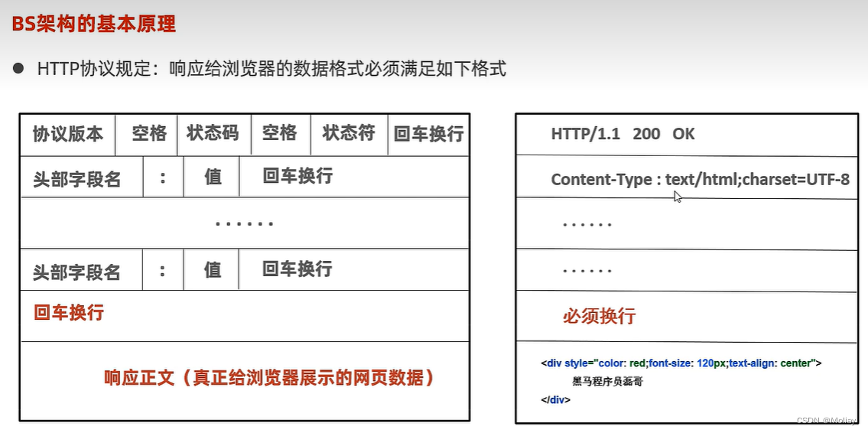Select 回车换行 in the status line row
The image size is (868, 433).
point(428,134)
